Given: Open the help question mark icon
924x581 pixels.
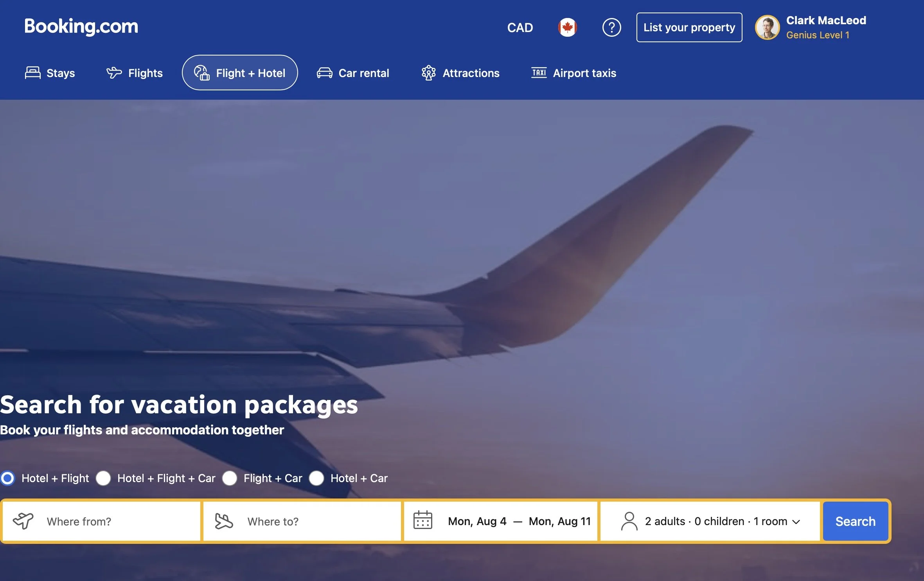Looking at the screenshot, I should pyautogui.click(x=611, y=27).
